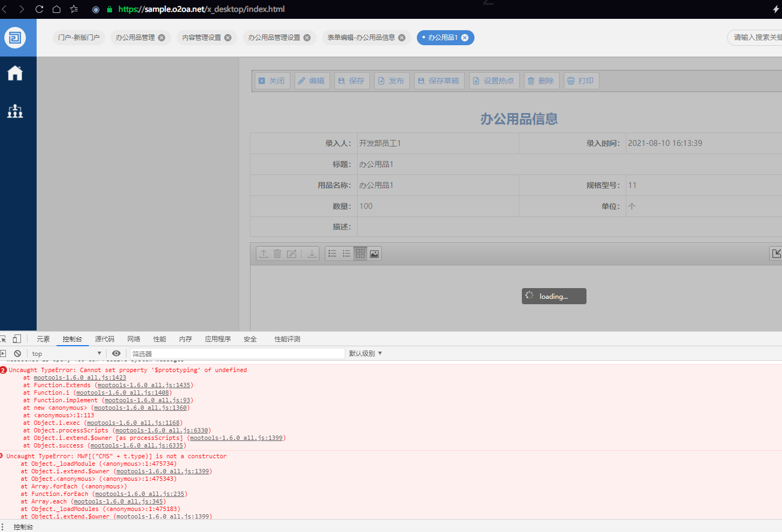Click the 设置热点 button

(494, 81)
